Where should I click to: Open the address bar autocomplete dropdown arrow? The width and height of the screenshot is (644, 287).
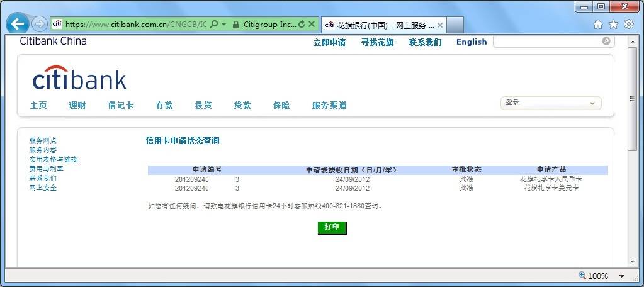224,24
